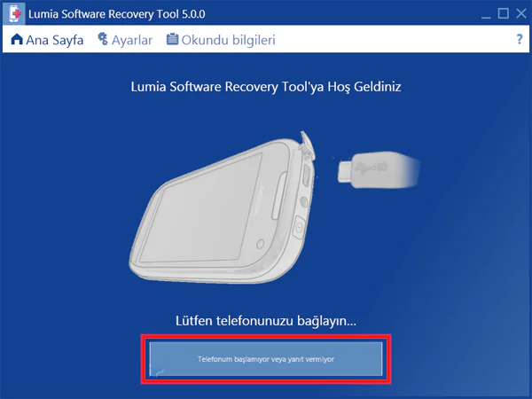Minimize the Recovery Tool window
The image size is (532, 399).
(486, 14)
